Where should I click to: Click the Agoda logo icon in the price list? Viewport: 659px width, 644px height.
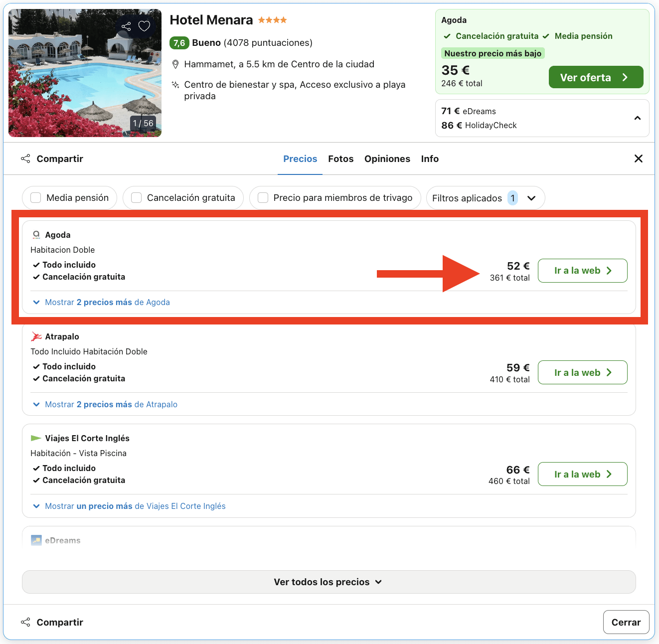[36, 234]
